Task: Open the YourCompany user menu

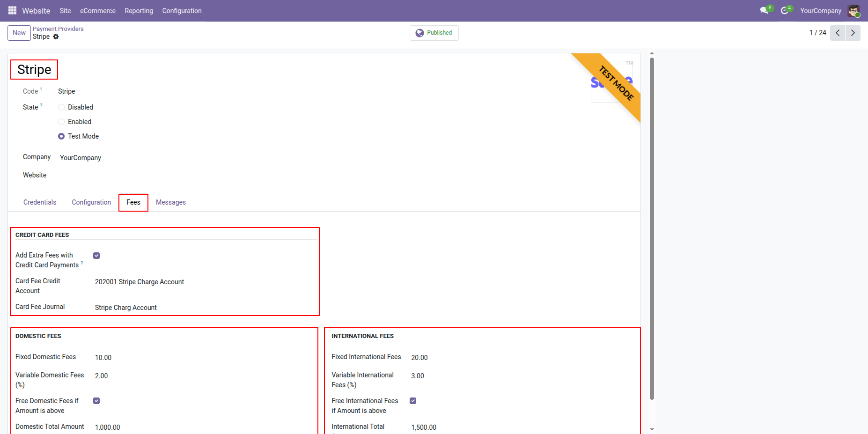Action: (820, 11)
